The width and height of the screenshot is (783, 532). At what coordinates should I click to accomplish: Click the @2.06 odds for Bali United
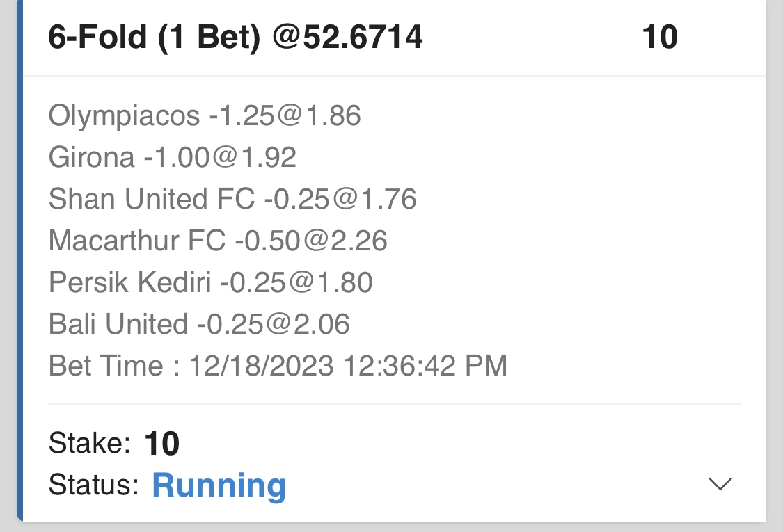(x=309, y=324)
